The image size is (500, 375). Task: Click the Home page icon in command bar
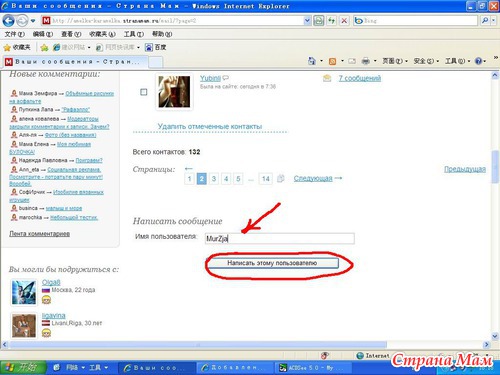[312, 61]
